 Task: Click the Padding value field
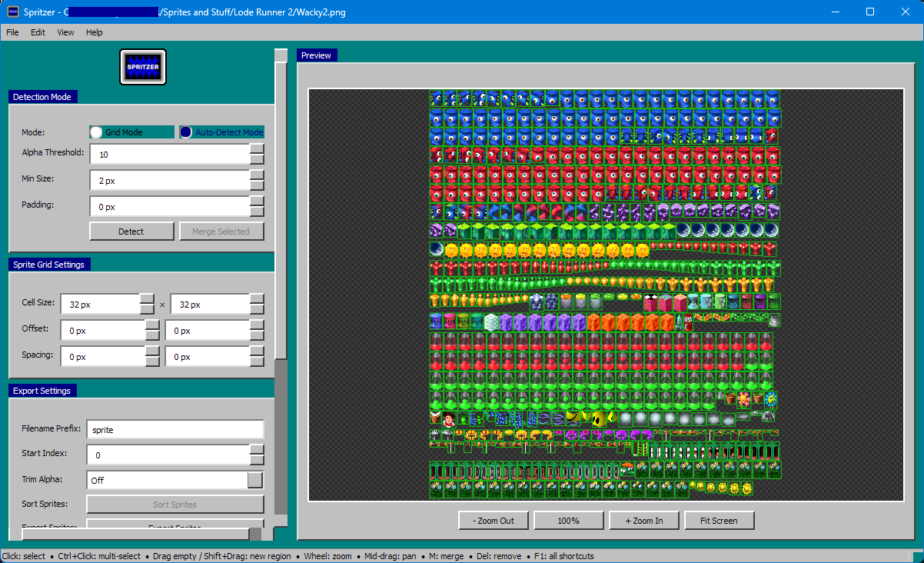(170, 207)
